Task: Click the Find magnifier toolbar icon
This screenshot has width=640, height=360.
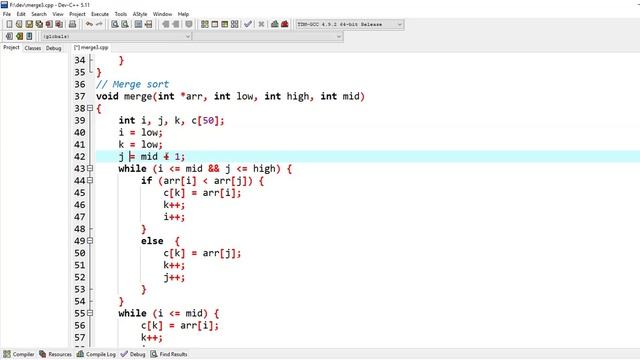Action: click(x=115, y=24)
